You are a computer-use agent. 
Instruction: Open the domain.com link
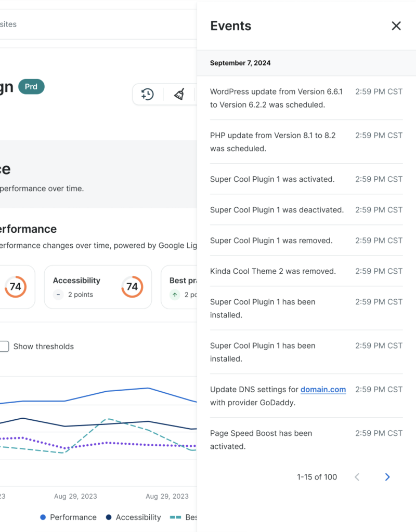point(323,389)
